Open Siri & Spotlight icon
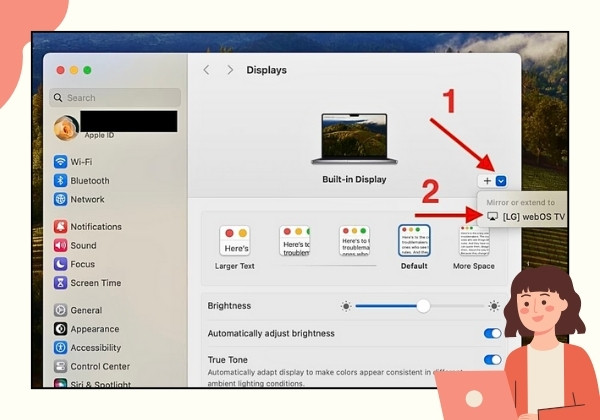Screen dimensions: 600x420 [x=60, y=383]
